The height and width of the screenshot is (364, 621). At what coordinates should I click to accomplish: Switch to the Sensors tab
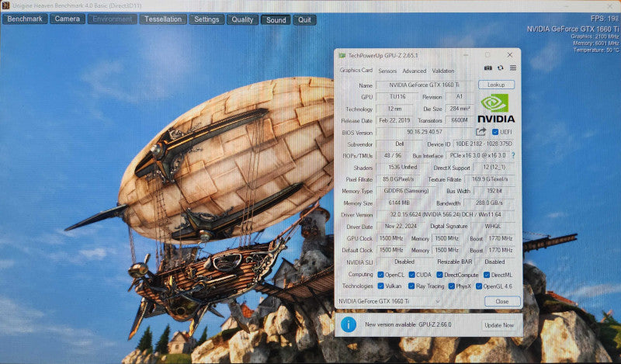pos(387,71)
